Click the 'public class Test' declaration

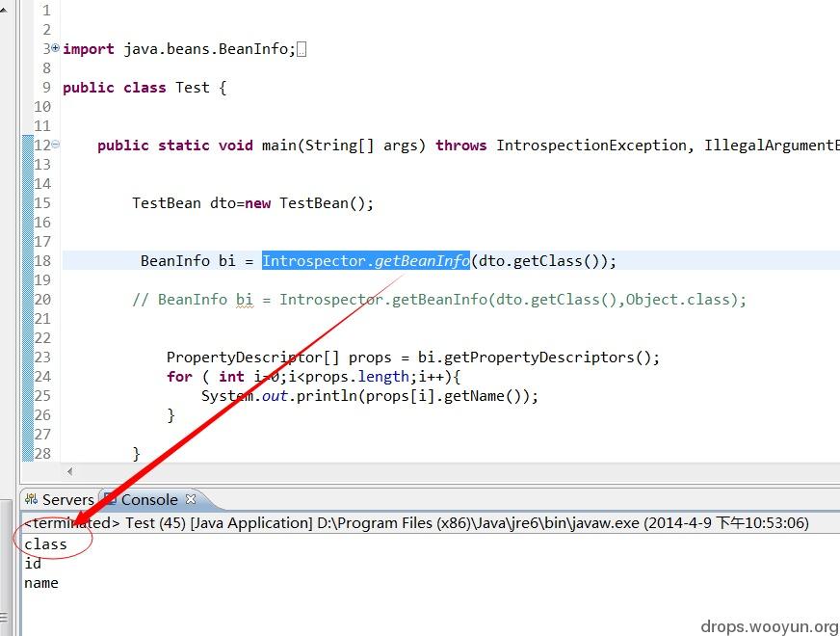(144, 88)
